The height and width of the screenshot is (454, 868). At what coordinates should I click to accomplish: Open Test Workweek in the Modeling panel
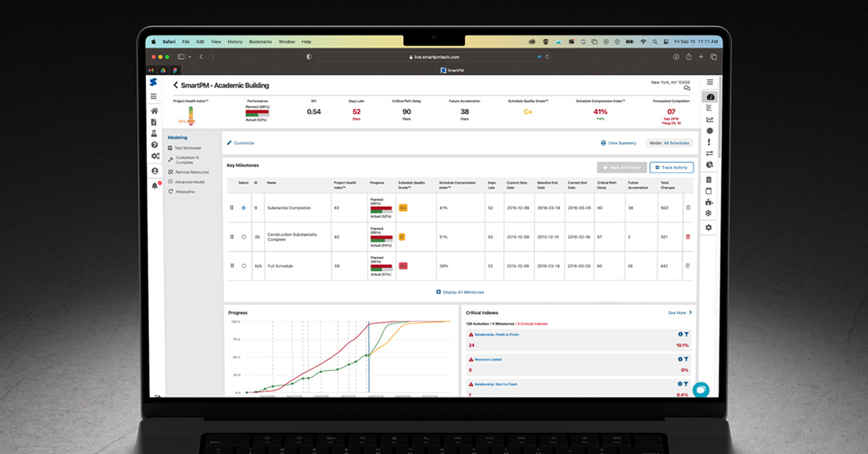tap(186, 147)
